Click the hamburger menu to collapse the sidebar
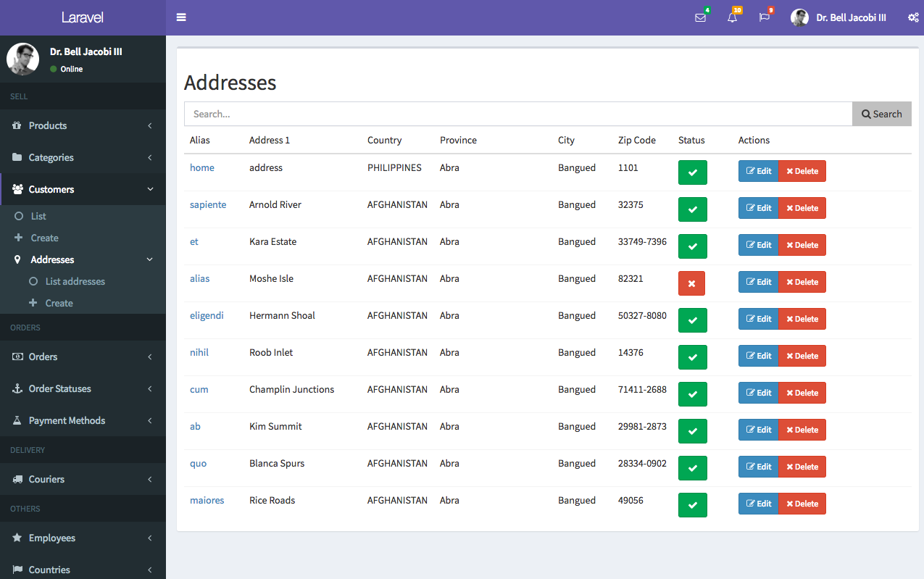 click(x=180, y=17)
